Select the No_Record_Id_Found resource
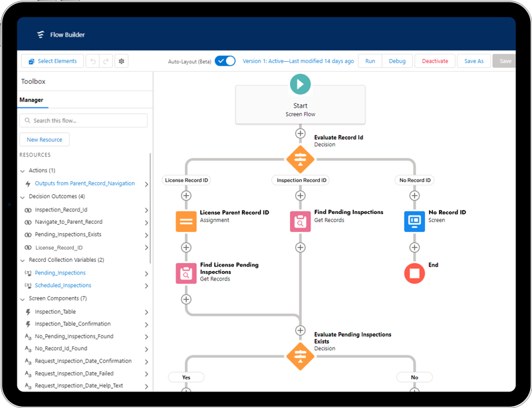The height and width of the screenshot is (408, 532). click(61, 349)
